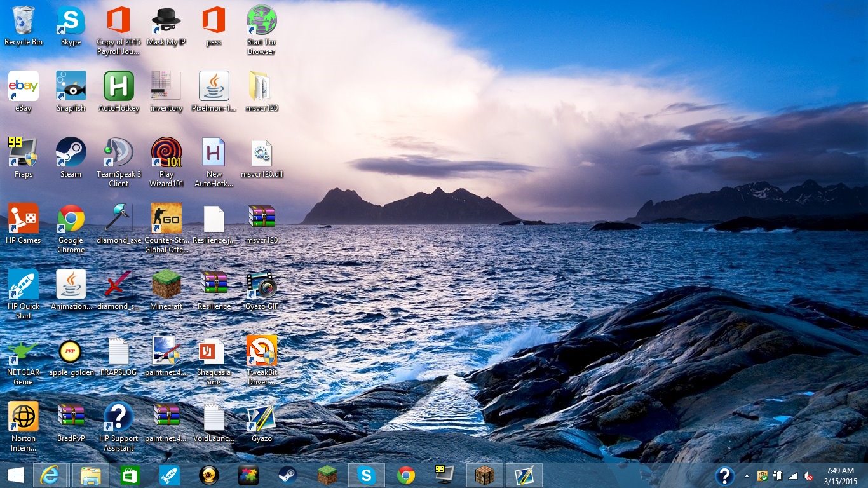
Task: Open the wireless signal tray icon
Action: click(x=793, y=475)
